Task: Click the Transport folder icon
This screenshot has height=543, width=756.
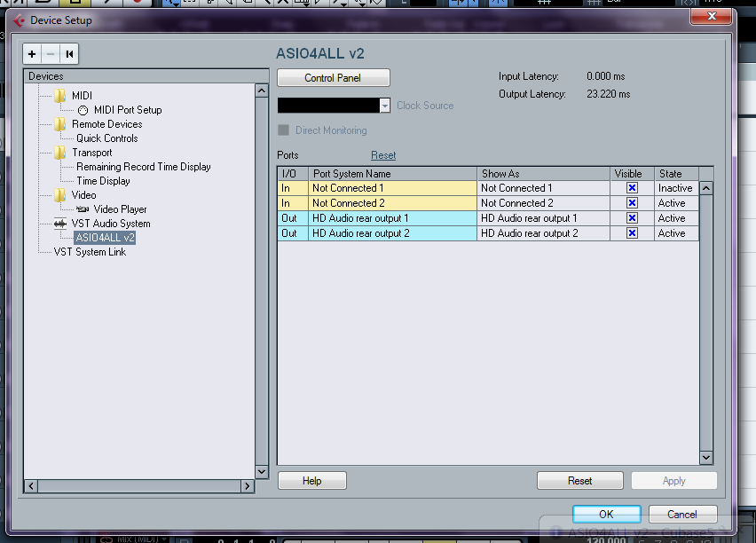Action: pos(59,153)
